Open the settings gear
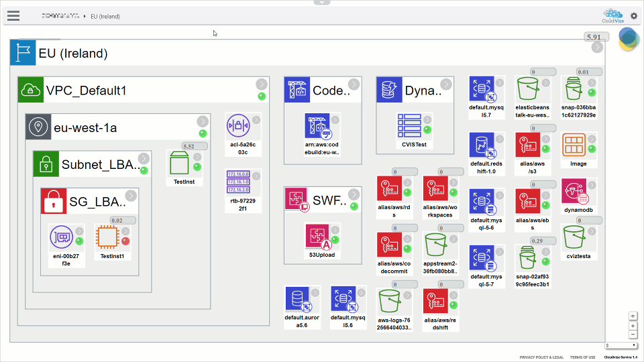644x362 pixels. 634,16
